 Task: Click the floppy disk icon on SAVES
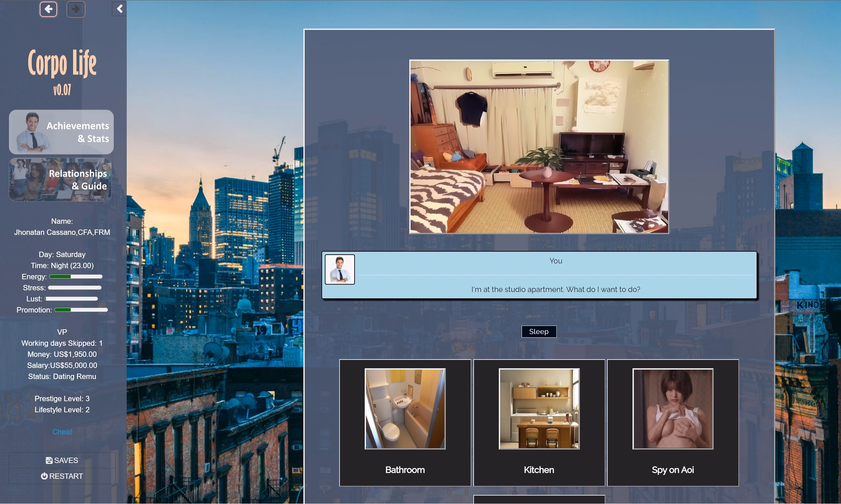[x=49, y=460]
